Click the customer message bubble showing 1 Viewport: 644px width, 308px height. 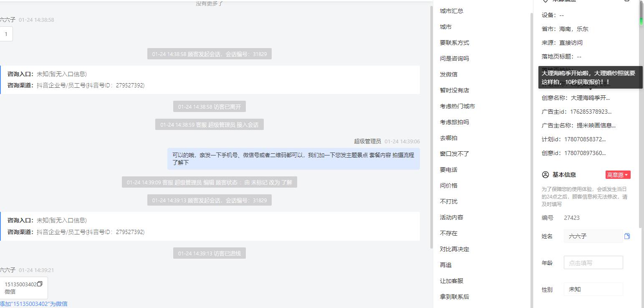pyautogui.click(x=6, y=34)
